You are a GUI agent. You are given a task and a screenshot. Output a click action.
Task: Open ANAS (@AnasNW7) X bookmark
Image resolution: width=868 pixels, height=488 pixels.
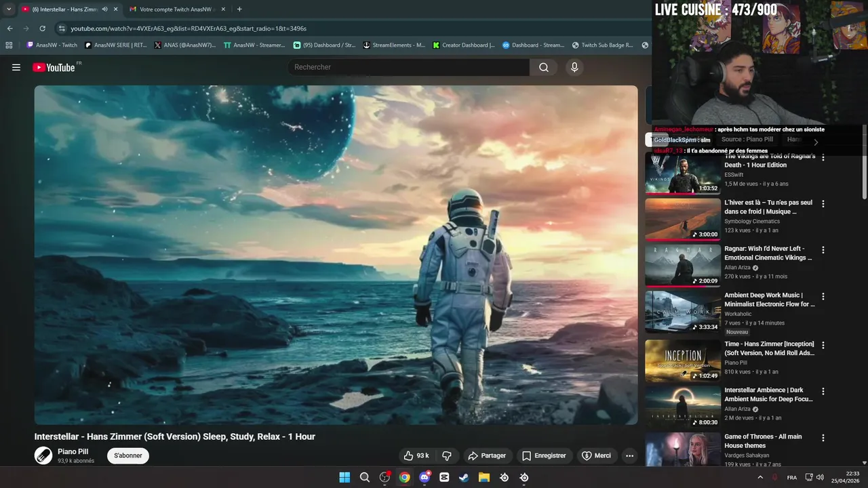tap(185, 45)
